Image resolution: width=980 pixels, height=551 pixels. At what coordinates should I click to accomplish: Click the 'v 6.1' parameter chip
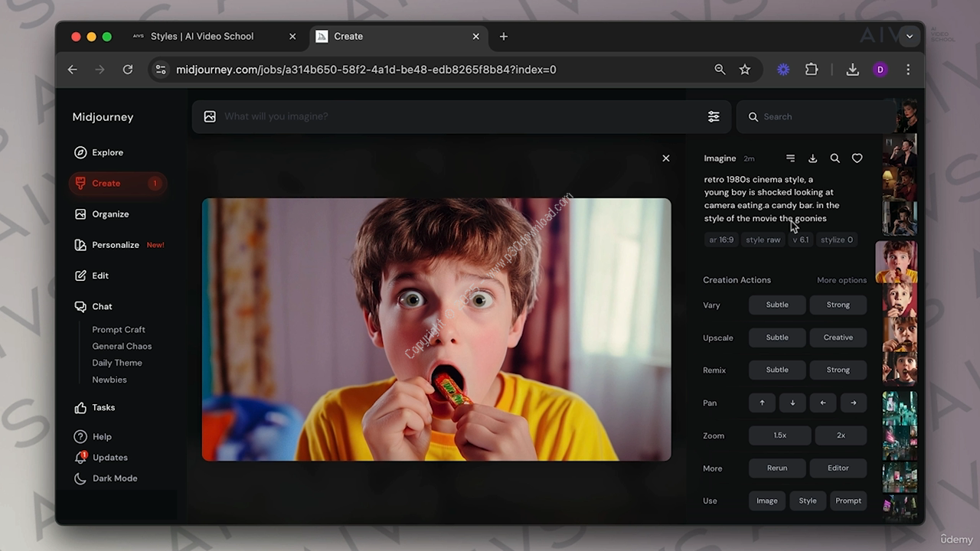801,240
